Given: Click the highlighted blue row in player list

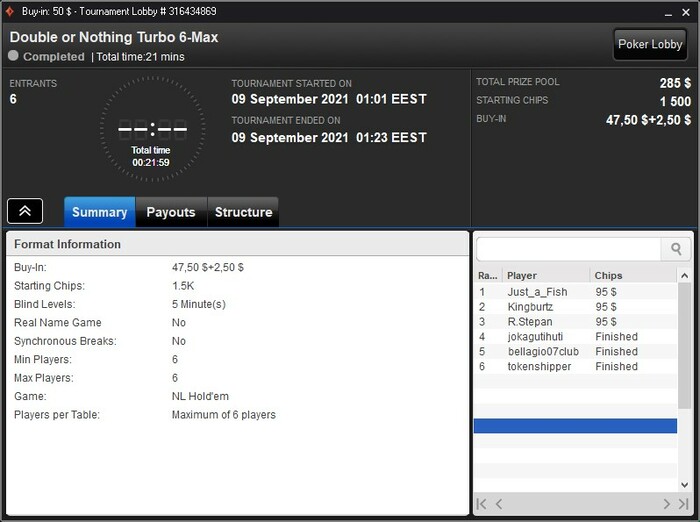Looking at the screenshot, I should coord(575,426).
